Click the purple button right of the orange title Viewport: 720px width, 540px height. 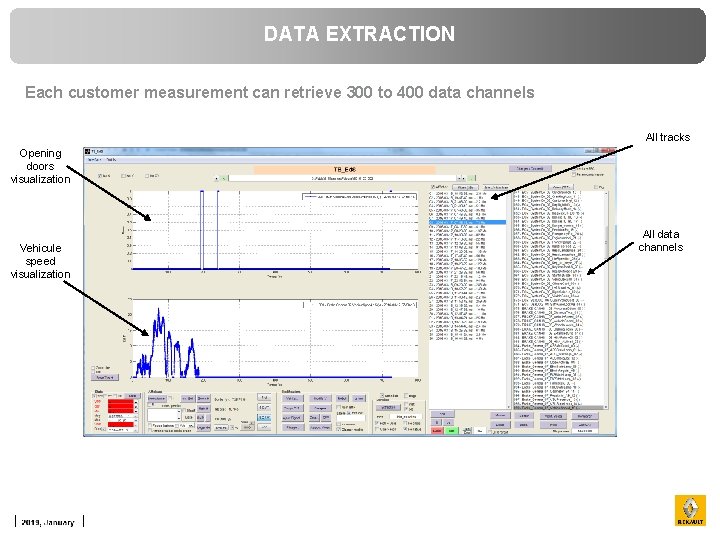(x=530, y=169)
